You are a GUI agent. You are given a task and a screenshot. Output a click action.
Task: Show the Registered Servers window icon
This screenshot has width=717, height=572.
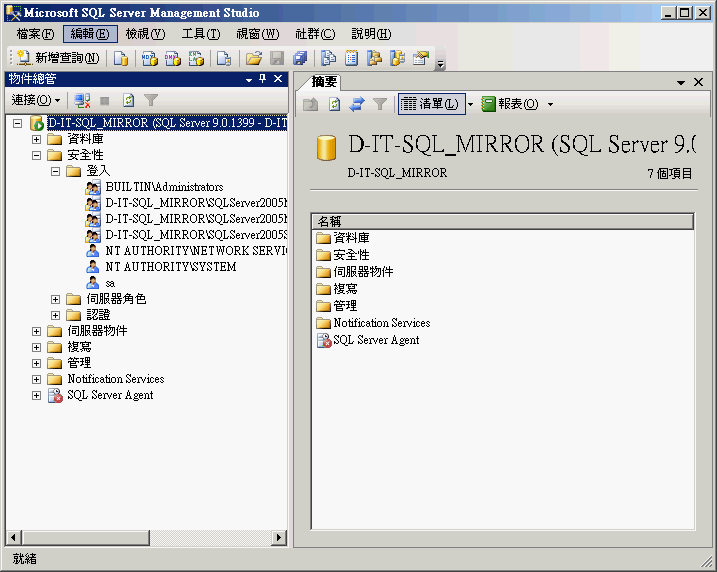click(328, 58)
